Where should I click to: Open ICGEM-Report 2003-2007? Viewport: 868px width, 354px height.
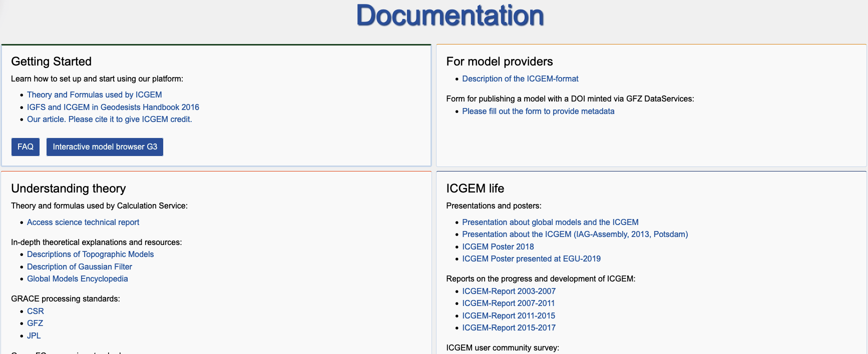(x=509, y=291)
